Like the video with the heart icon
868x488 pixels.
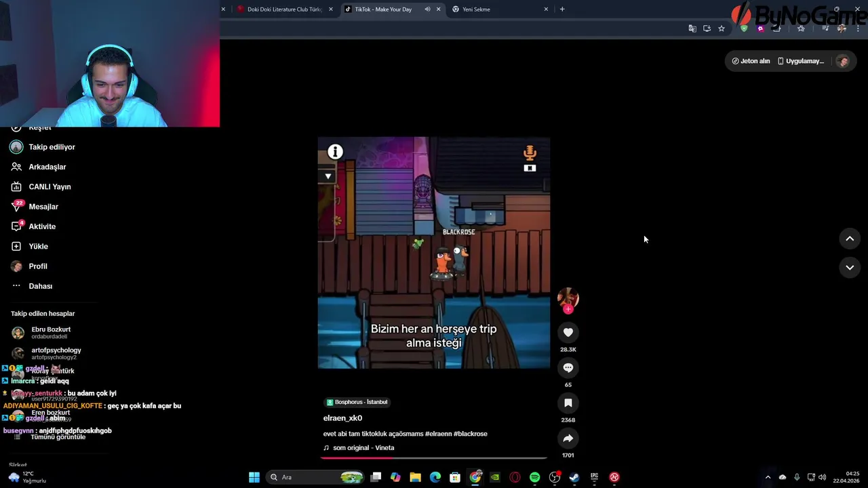pos(568,332)
